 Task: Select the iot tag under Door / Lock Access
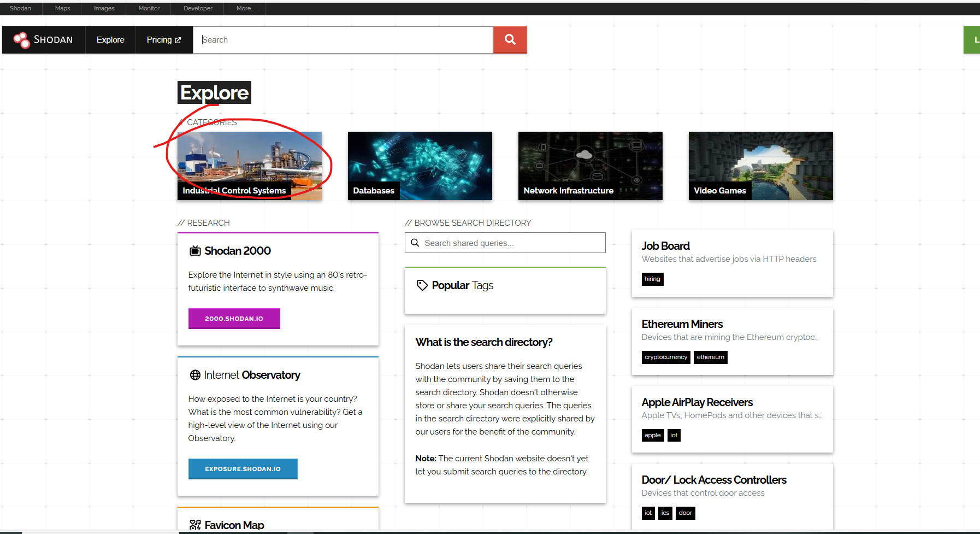coord(648,513)
